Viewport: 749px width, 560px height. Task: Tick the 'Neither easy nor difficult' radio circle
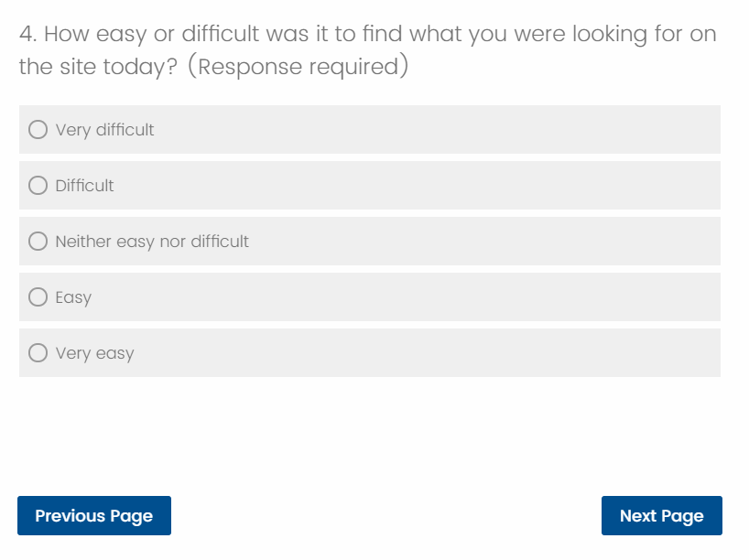coord(38,242)
